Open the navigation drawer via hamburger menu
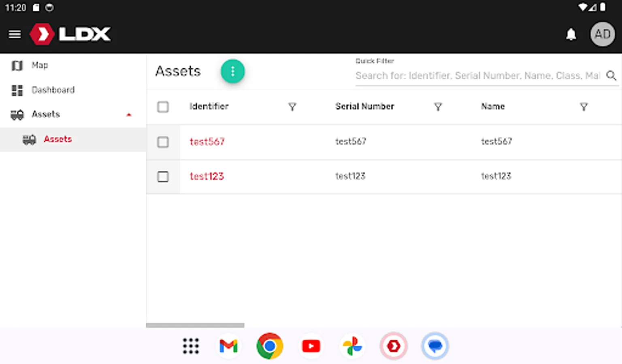This screenshot has height=364, width=622. click(15, 34)
